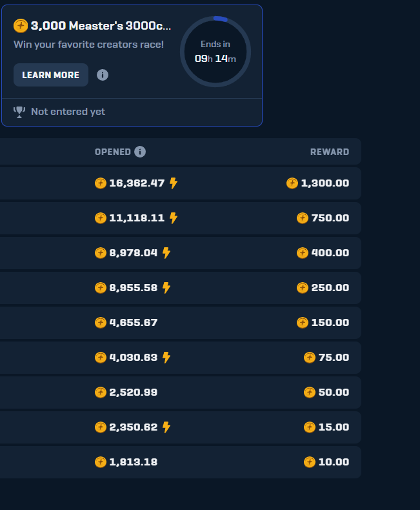Select the opened amount 8,955.58
This screenshot has height=510, width=420.
[134, 287]
